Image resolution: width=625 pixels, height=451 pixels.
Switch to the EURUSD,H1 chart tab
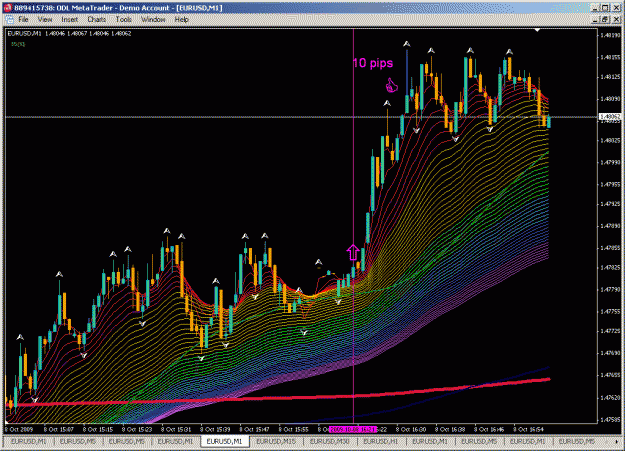381,441
